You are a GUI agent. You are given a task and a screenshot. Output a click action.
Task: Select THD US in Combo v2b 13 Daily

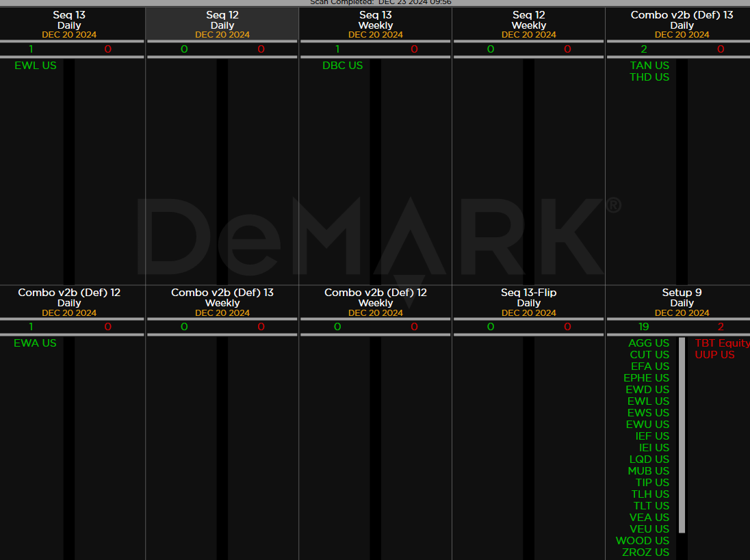[649, 77]
